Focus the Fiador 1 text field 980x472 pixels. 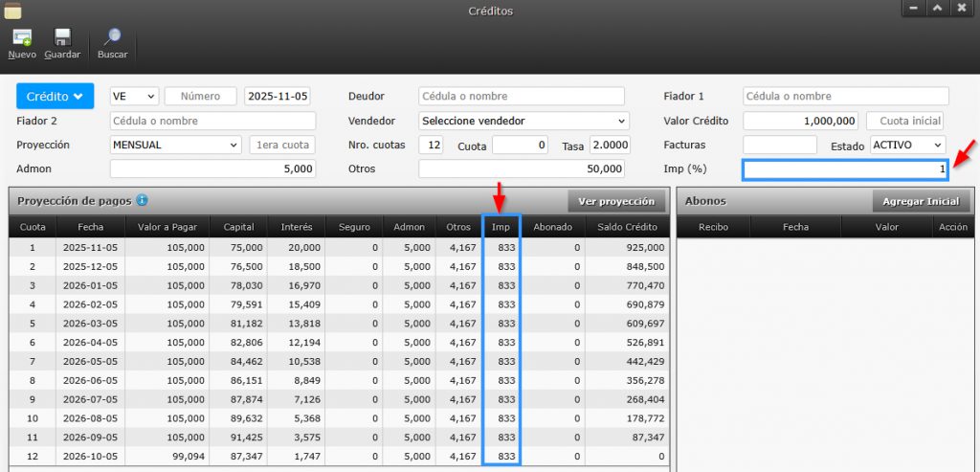pos(845,97)
